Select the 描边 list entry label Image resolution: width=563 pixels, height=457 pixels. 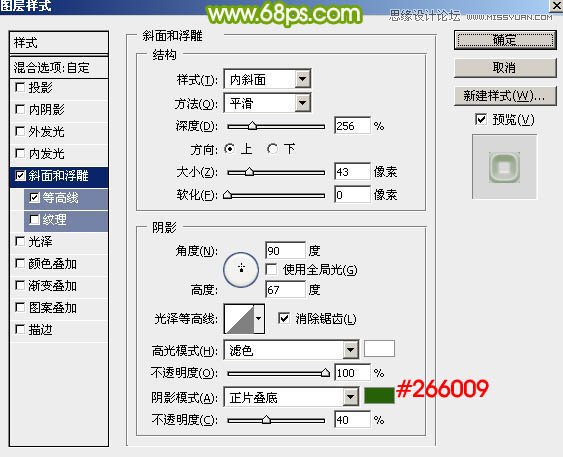click(40, 329)
